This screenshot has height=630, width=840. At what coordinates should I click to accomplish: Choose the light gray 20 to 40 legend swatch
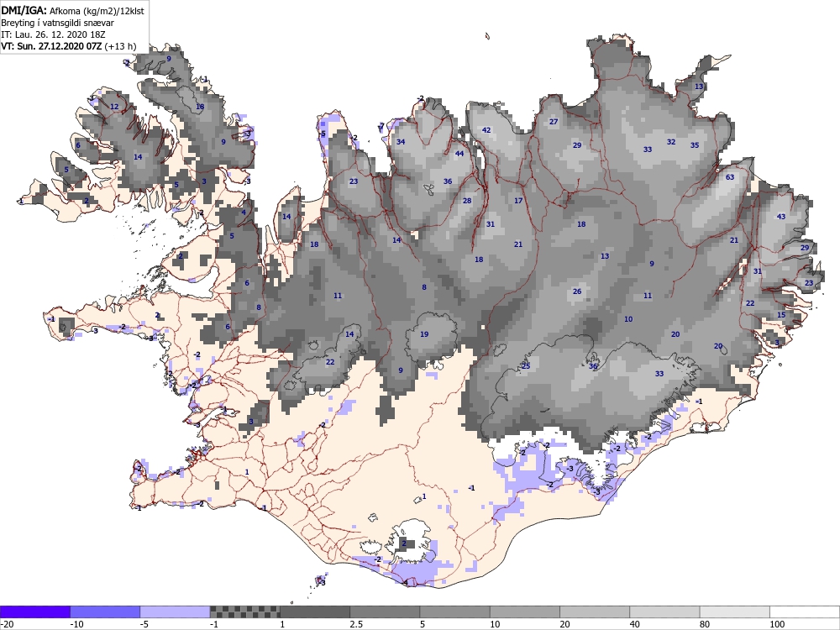point(595,612)
